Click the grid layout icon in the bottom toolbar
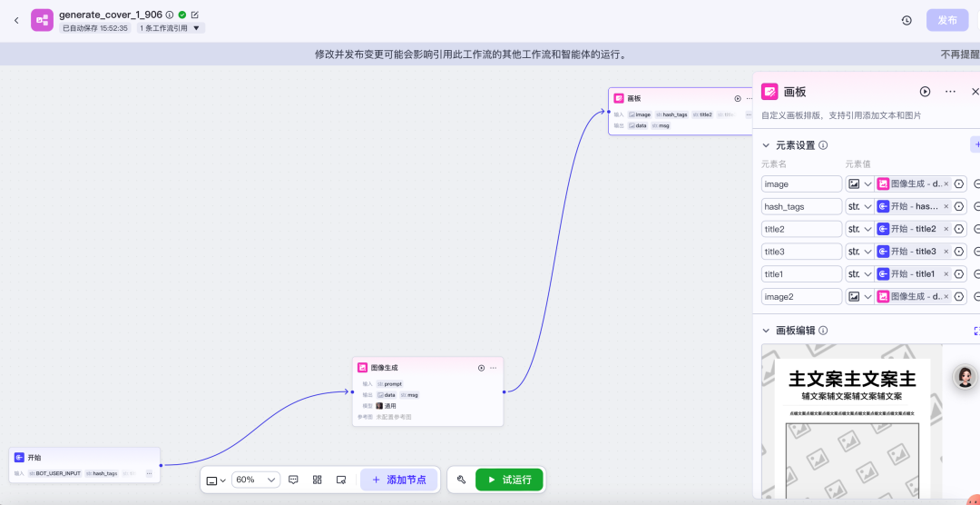The image size is (980, 505). pos(318,480)
